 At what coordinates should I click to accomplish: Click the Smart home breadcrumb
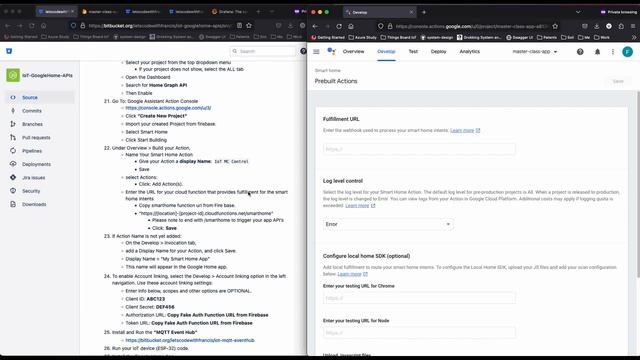coord(327,71)
